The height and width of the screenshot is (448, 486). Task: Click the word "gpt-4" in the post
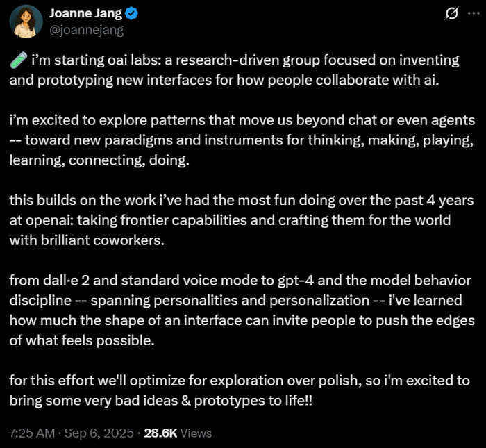(296, 281)
